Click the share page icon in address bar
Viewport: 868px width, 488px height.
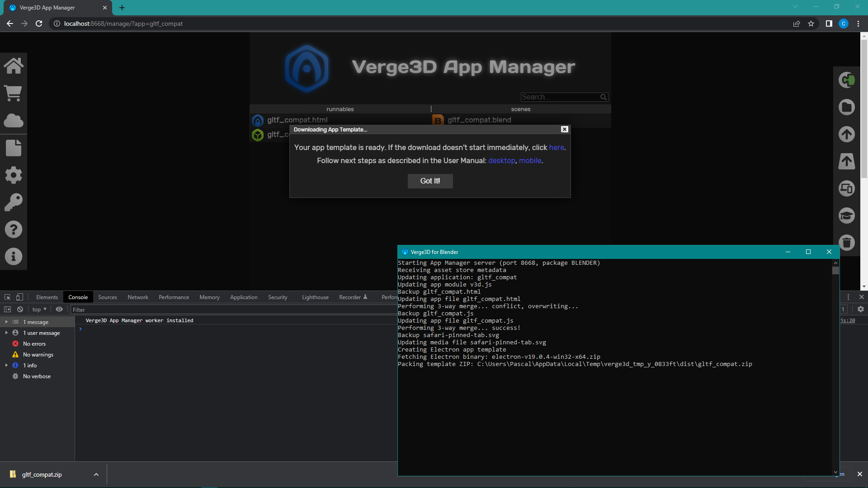tap(797, 23)
